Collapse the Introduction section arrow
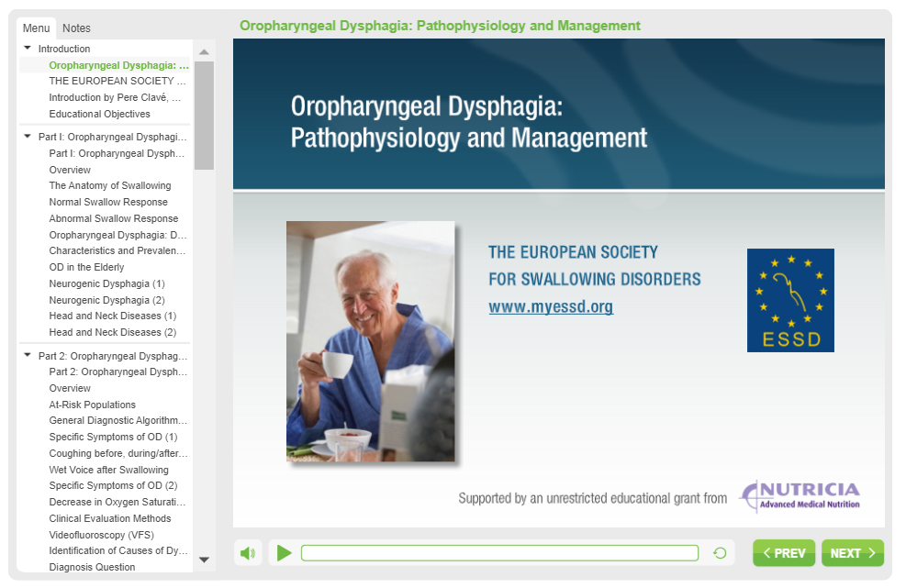The height and width of the screenshot is (588, 906). [28, 49]
